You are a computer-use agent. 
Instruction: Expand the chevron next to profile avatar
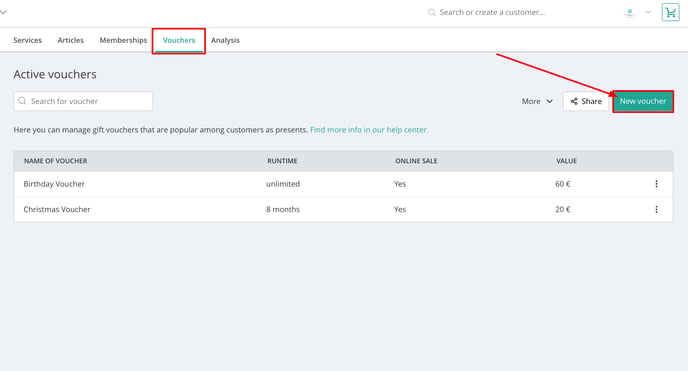pos(648,12)
